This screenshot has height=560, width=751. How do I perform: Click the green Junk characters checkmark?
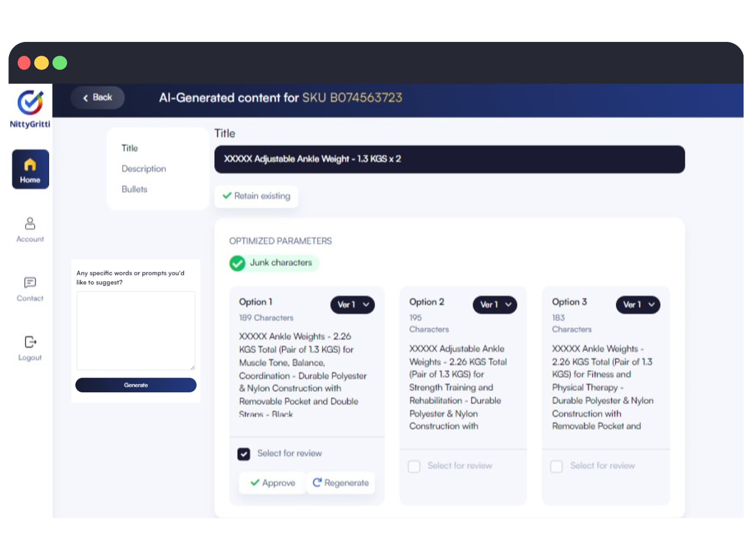click(237, 263)
